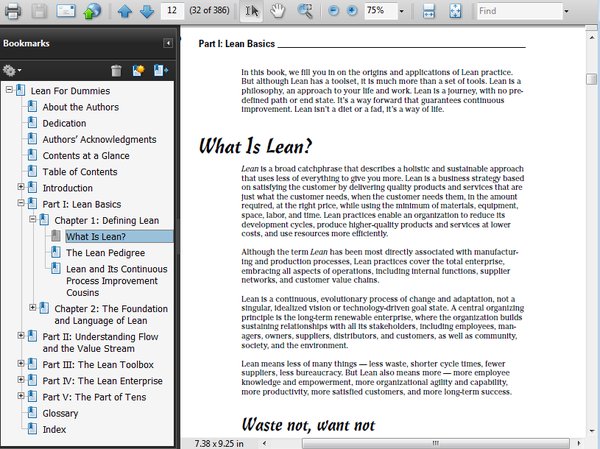
Task: Click the Part I: Lean Basics label
Action: click(82, 204)
